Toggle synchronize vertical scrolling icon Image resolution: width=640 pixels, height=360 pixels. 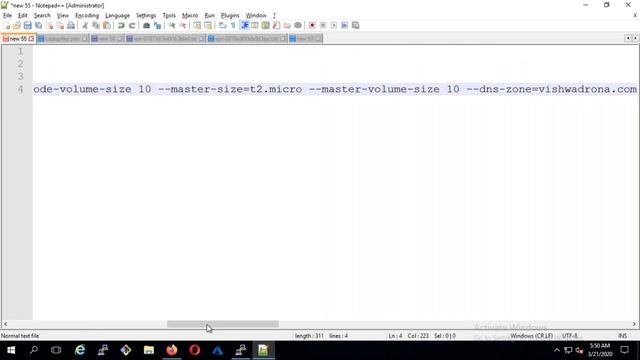coord(197,25)
